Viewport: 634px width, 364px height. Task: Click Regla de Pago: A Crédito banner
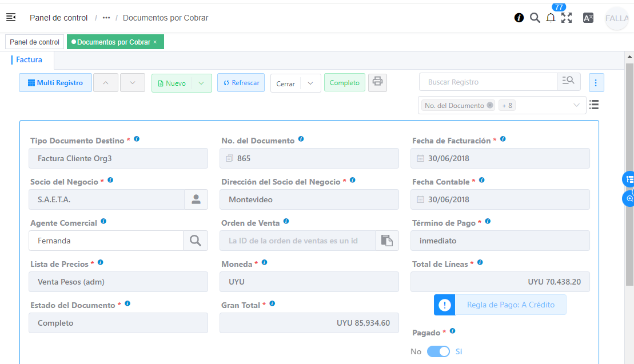pyautogui.click(x=511, y=305)
